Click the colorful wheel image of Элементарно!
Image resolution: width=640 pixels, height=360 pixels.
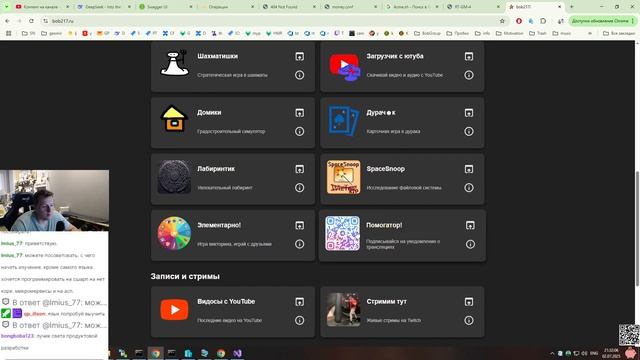(x=174, y=233)
